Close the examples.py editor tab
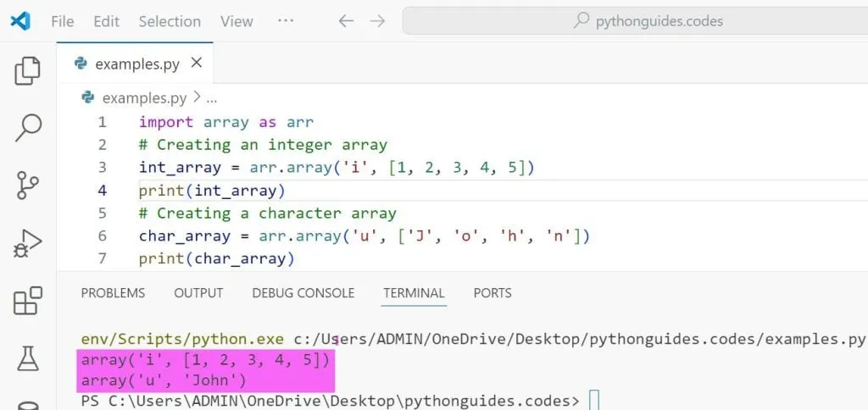The image size is (868, 410). (x=197, y=64)
